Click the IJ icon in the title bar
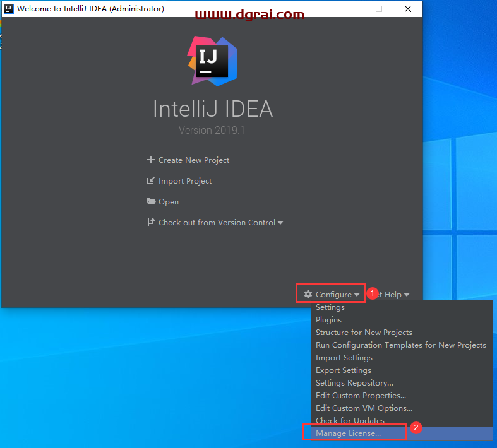Screen dimensions: 497x448 point(9,9)
